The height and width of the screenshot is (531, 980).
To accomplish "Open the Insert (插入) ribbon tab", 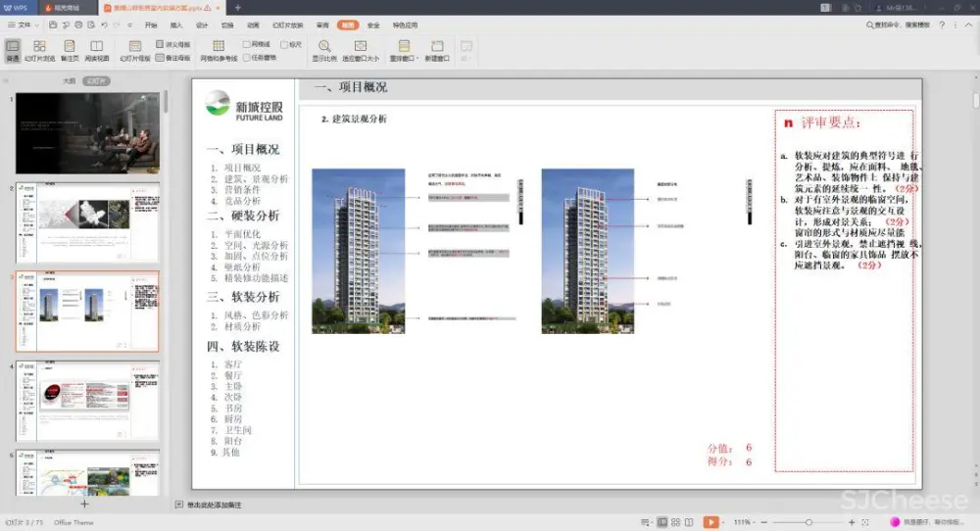I will click(176, 24).
